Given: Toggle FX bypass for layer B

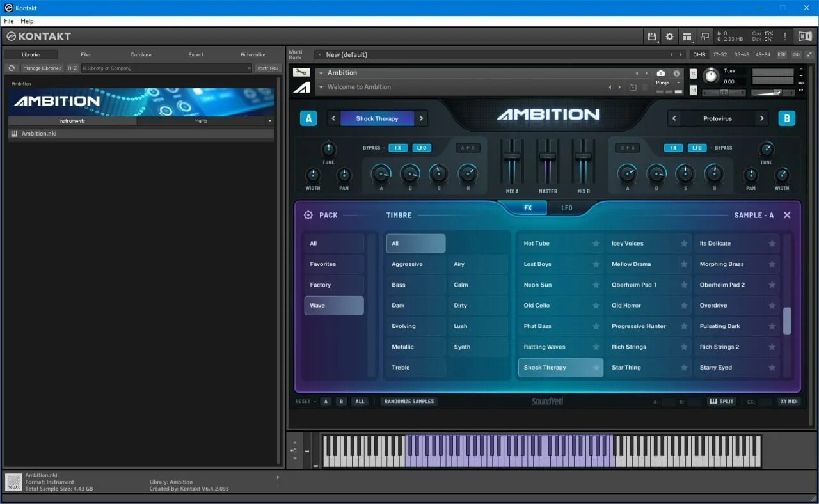Looking at the screenshot, I should (x=673, y=148).
